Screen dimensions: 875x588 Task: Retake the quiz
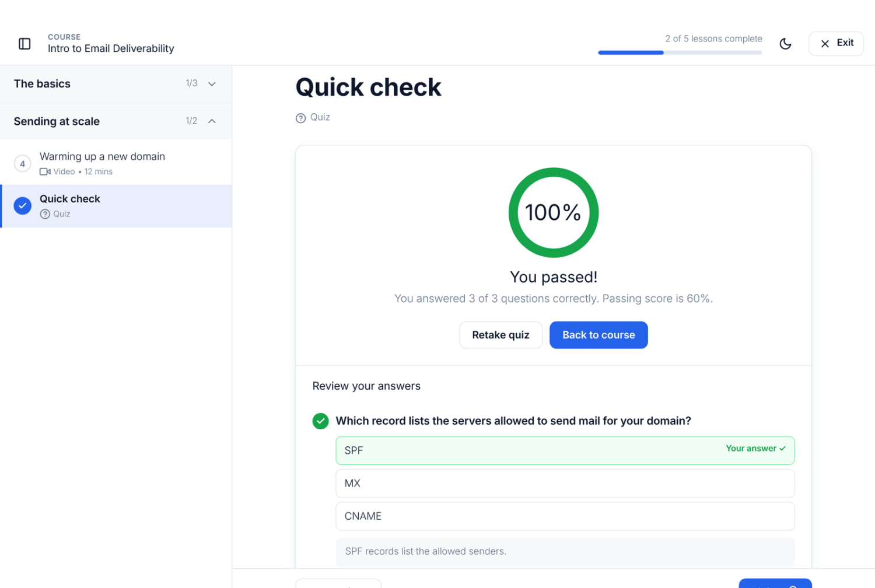[x=501, y=335]
